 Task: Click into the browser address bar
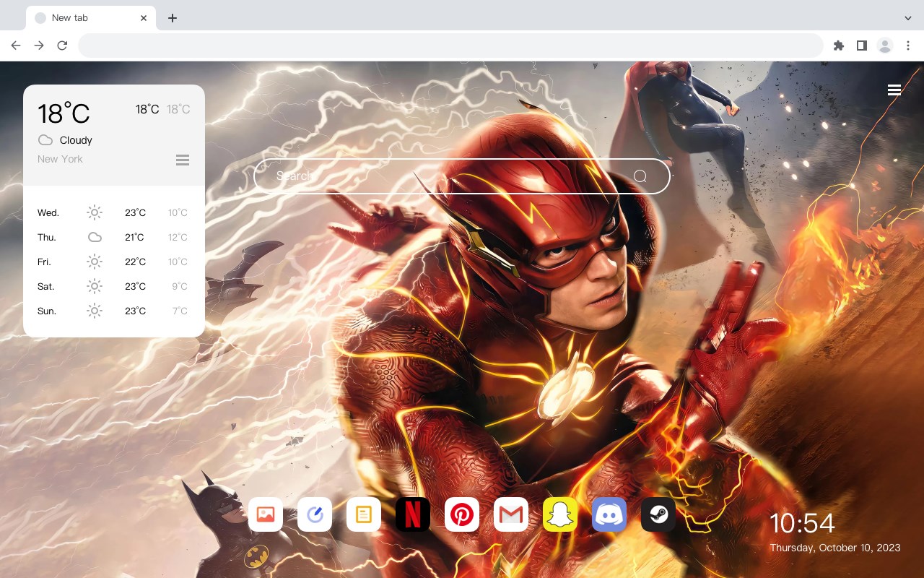(x=450, y=46)
